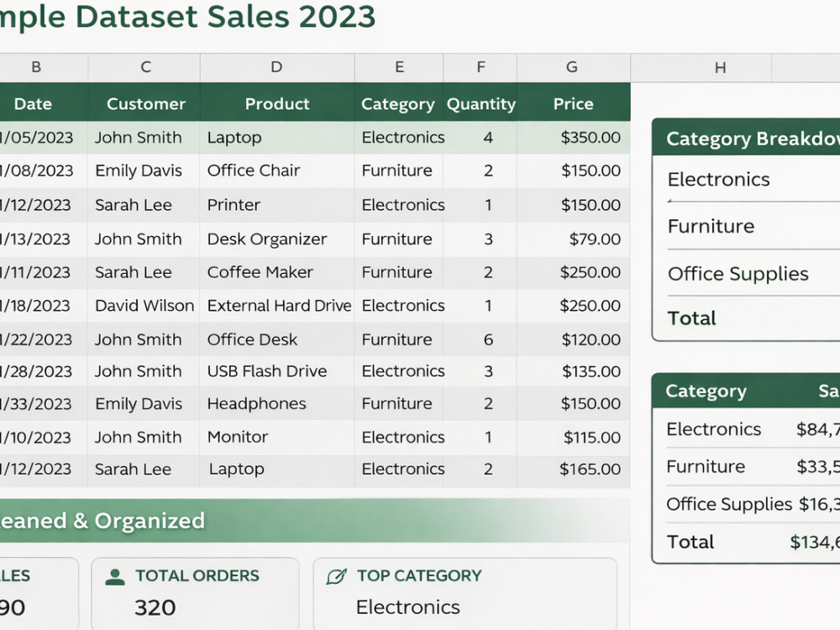The width and height of the screenshot is (840, 630).
Task: Click the Product header cell
Action: coord(277,103)
